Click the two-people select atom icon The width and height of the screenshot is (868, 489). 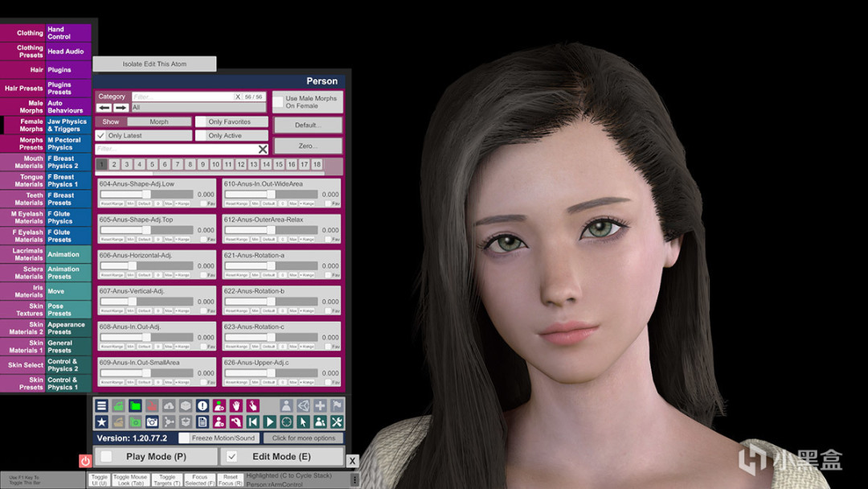(320, 422)
